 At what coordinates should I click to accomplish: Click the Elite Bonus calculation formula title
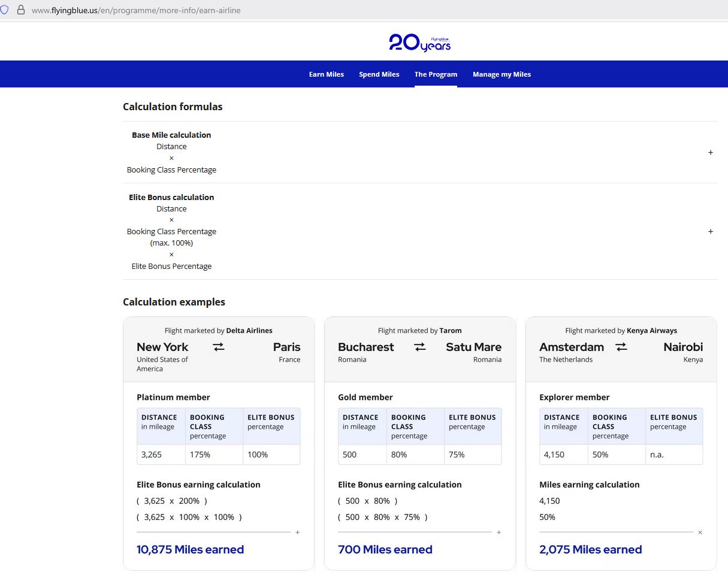(x=171, y=197)
